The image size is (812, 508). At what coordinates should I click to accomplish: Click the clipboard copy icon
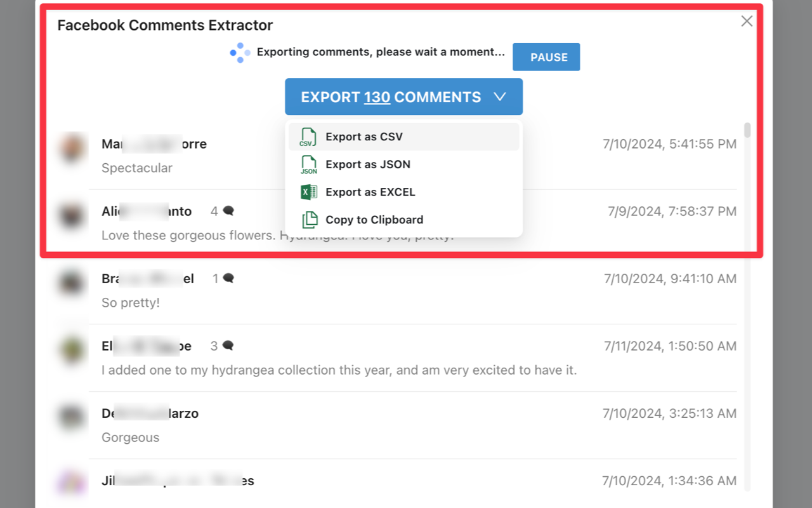(309, 220)
